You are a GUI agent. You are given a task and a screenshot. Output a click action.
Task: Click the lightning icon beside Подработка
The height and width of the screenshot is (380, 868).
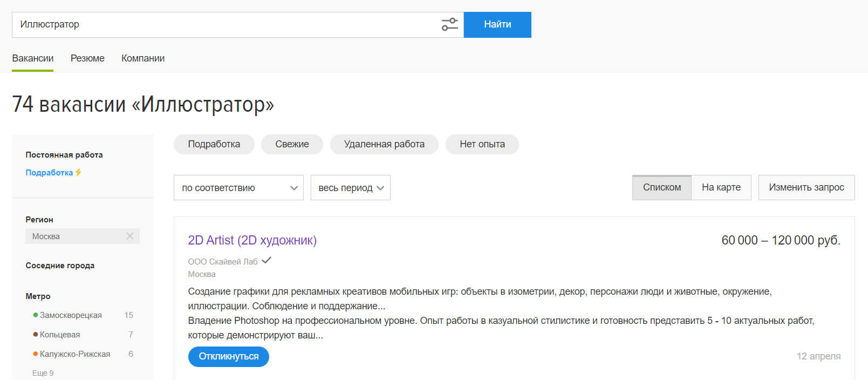click(x=78, y=172)
